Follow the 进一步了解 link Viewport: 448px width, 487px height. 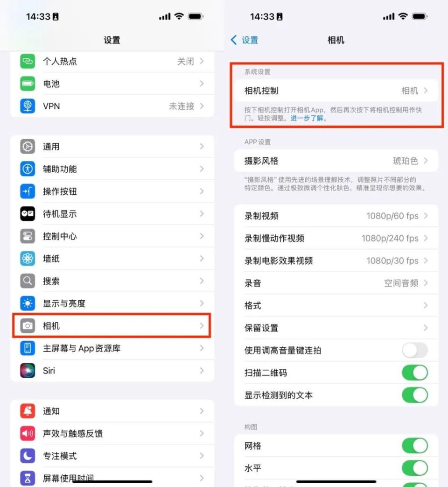(x=307, y=118)
